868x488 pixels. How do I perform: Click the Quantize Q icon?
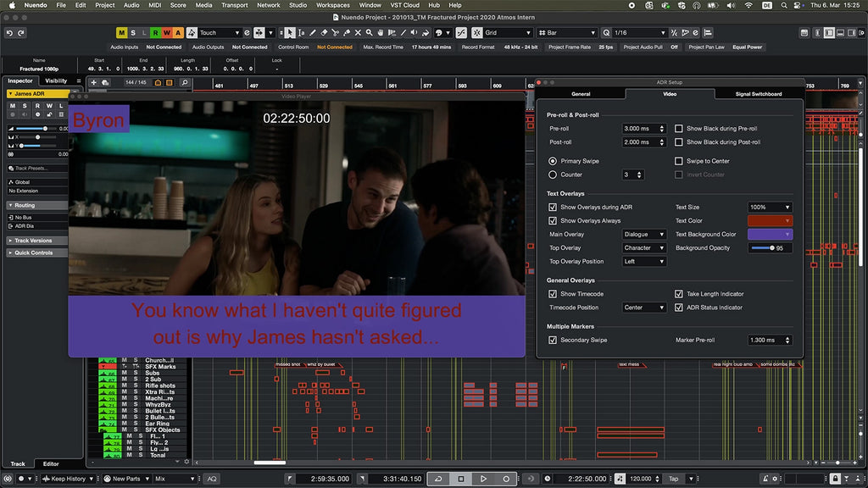[x=606, y=33]
